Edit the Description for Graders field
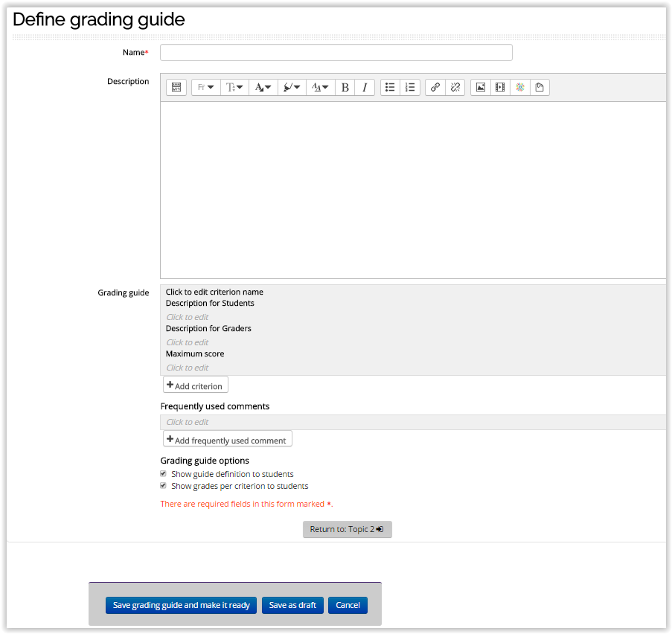 point(188,342)
